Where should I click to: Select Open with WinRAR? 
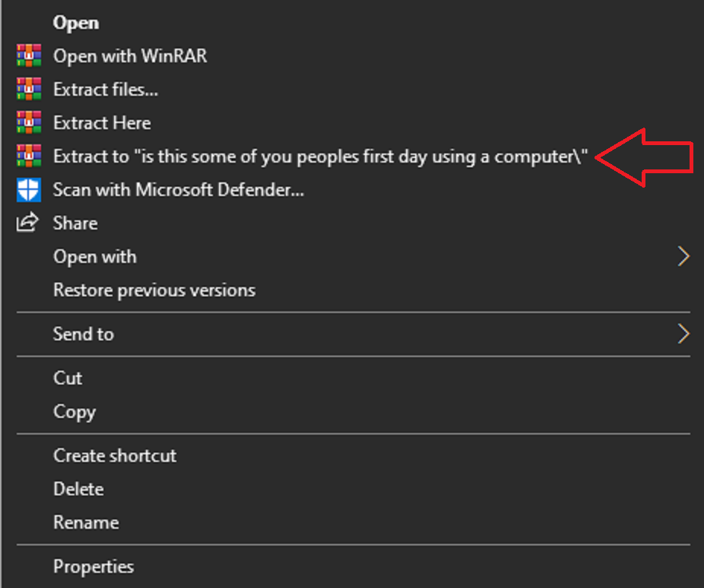(x=130, y=56)
